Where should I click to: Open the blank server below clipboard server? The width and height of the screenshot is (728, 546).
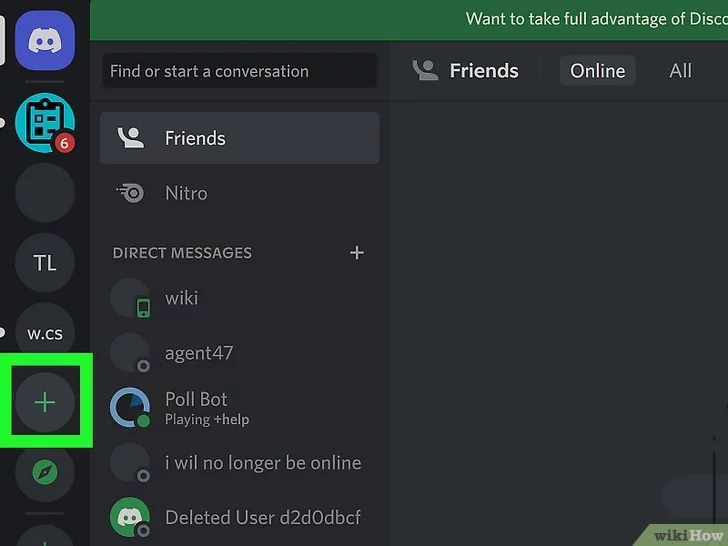[x=45, y=193]
